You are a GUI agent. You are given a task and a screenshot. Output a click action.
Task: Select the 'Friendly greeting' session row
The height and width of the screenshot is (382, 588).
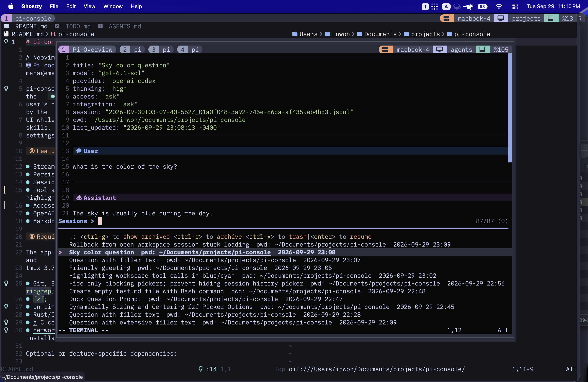[x=285, y=268]
